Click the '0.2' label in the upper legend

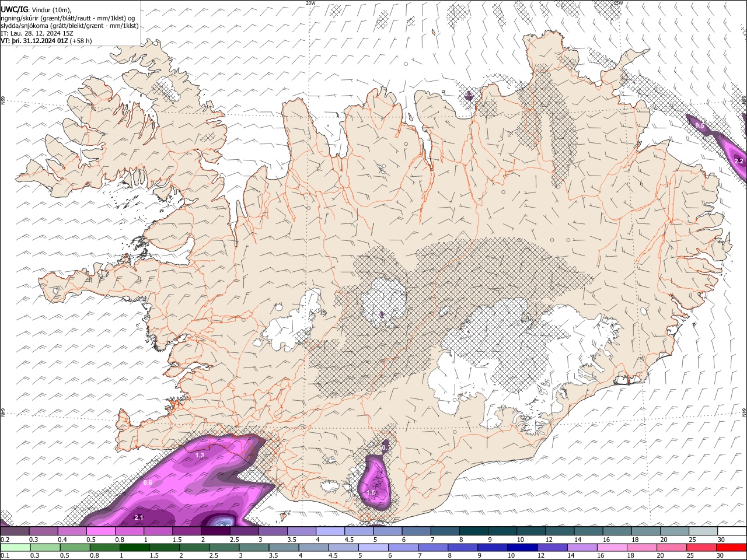coord(5,540)
